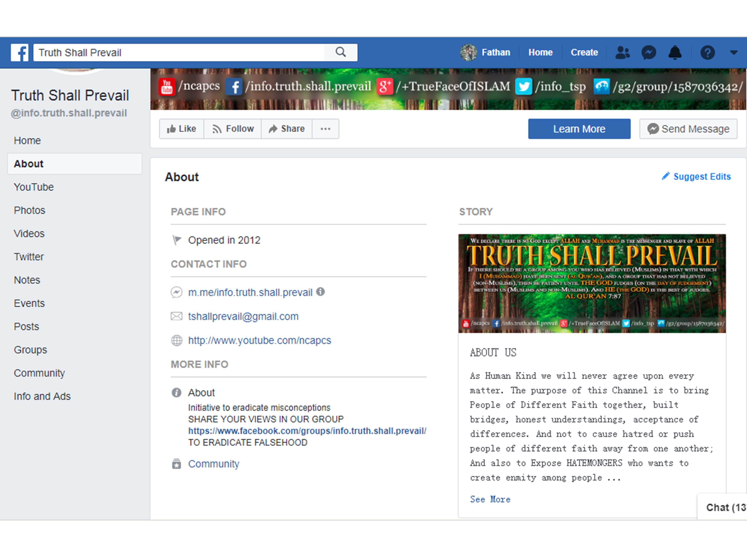This screenshot has width=747, height=560.
Task: Open the Messenger icon in top bar
Action: tap(648, 53)
